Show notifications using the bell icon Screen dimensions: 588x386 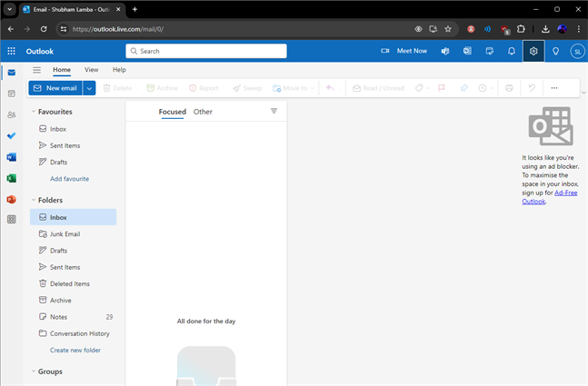pyautogui.click(x=511, y=51)
